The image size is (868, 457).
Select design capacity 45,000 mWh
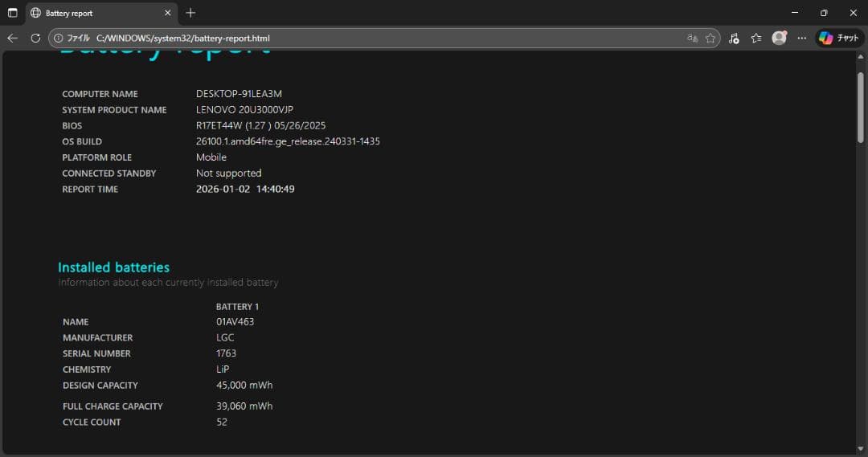click(244, 385)
